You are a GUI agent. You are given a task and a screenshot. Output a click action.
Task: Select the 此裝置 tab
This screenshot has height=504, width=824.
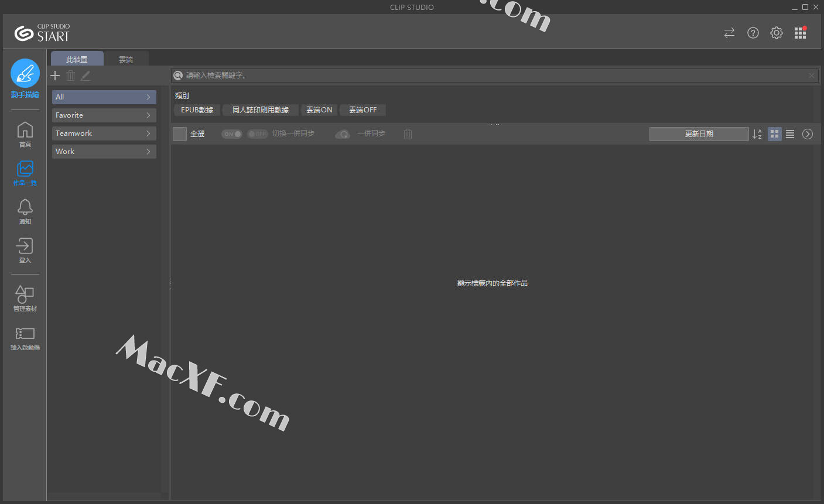tap(77, 59)
